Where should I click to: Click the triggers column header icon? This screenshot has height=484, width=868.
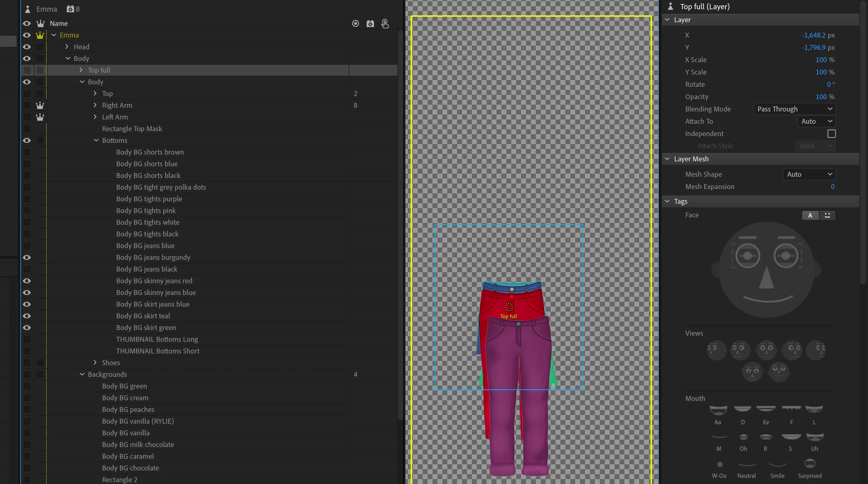coord(370,24)
